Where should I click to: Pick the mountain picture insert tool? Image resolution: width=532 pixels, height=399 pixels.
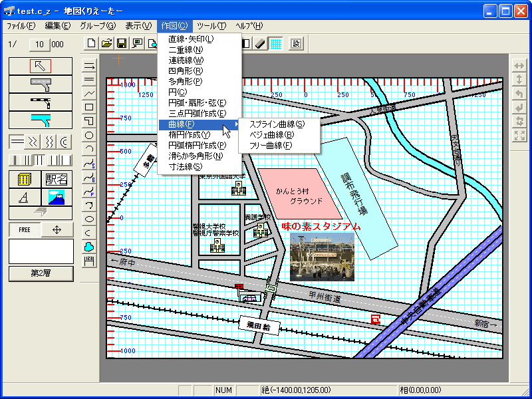point(57,197)
